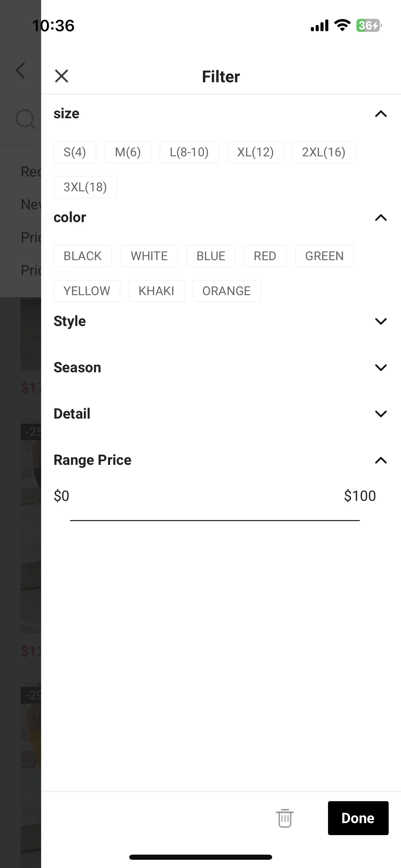This screenshot has width=401, height=868.
Task: Collapse the size section chevron
Action: [x=381, y=114]
